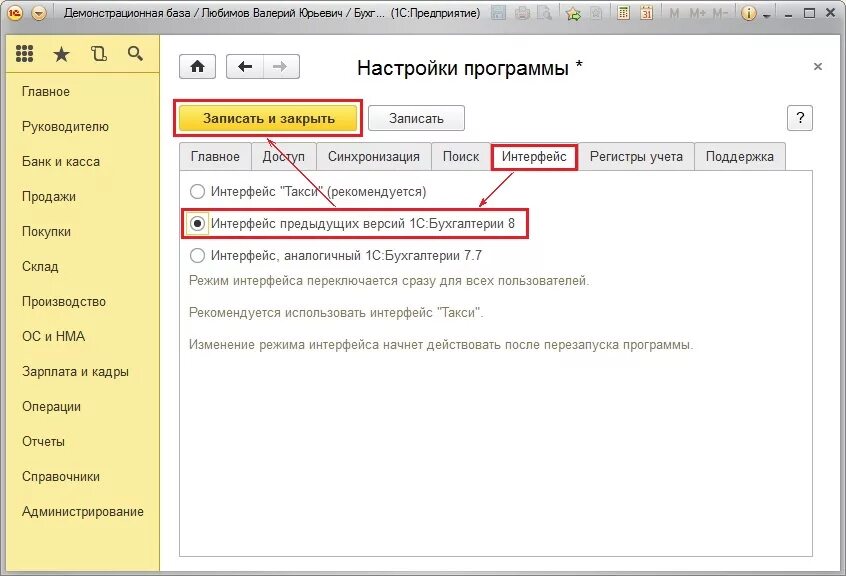The image size is (846, 576).
Task: Switch to the Синхронизация tab
Action: point(373,156)
